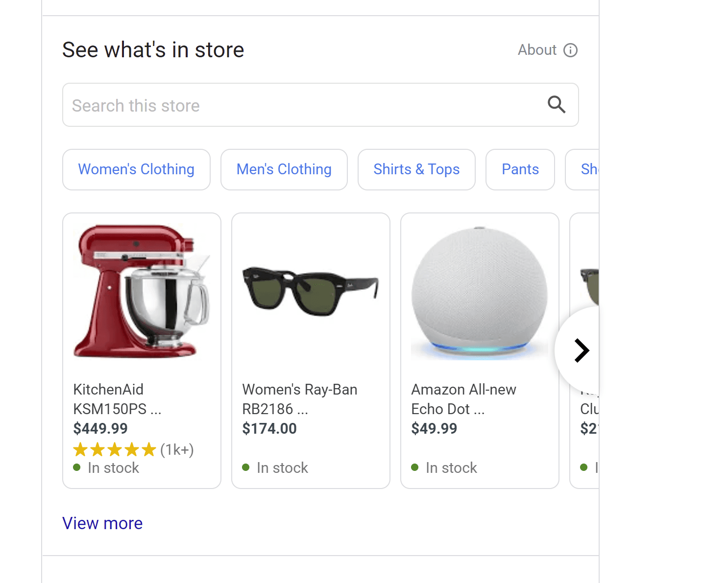Open Amazon All-new Echo Dot title

click(x=463, y=399)
